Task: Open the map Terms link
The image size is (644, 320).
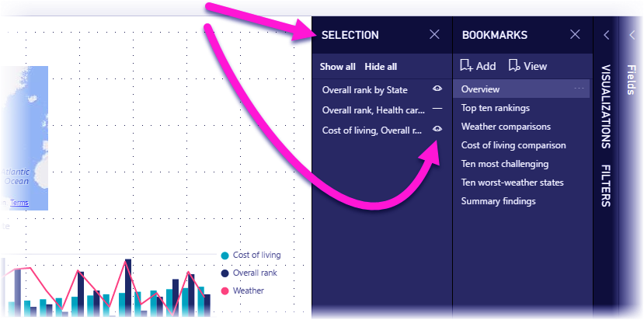Action: (x=19, y=203)
